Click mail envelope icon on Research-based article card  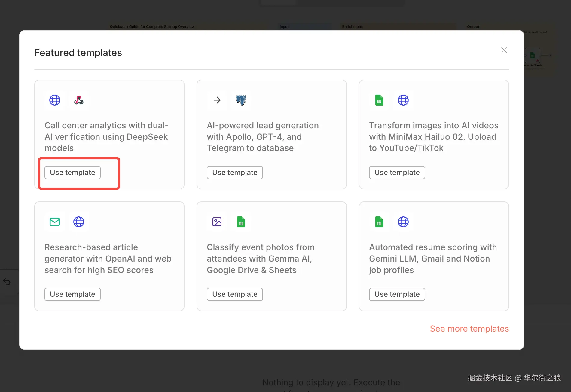coord(55,222)
